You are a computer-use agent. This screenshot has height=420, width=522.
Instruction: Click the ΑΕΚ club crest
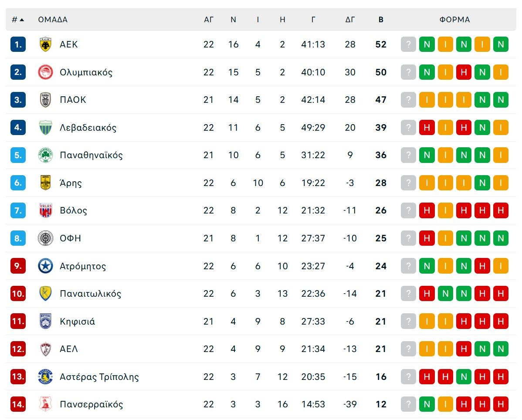[45, 44]
